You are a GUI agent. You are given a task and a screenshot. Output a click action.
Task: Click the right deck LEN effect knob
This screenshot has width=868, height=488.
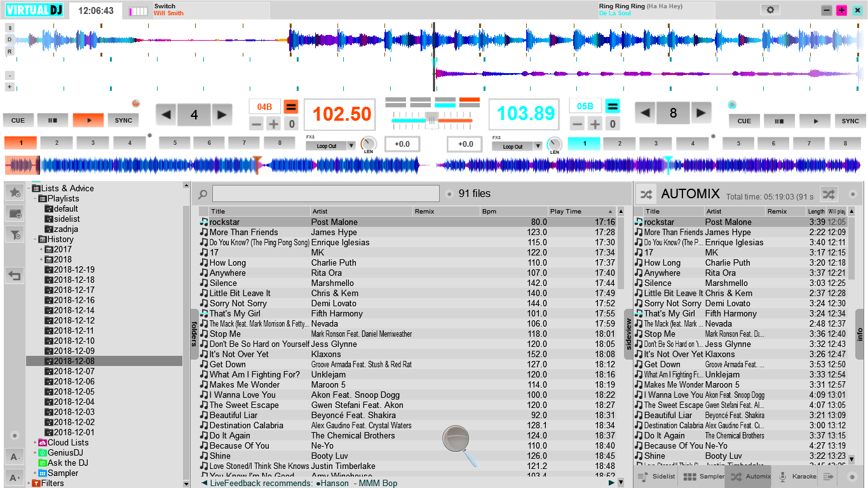[555, 144]
